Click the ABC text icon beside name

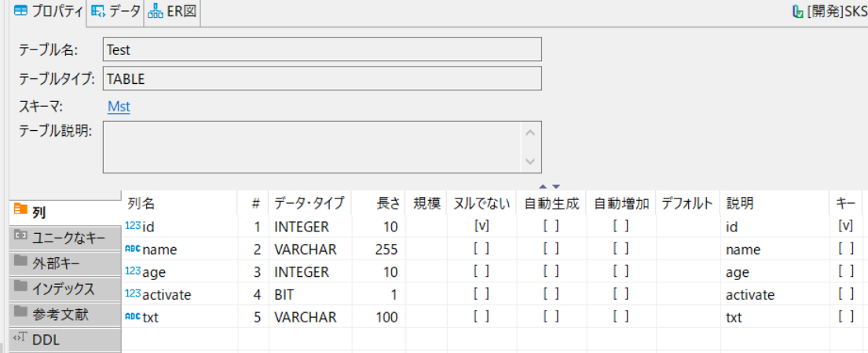pos(132,249)
